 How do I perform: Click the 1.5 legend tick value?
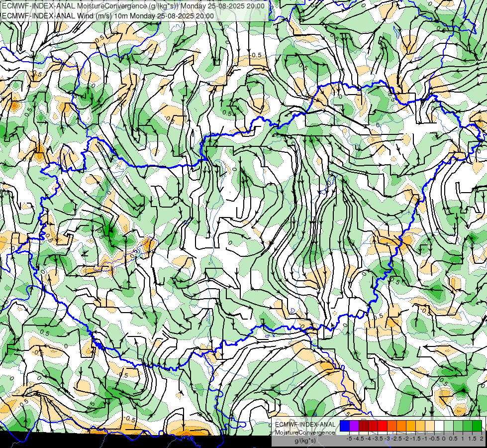[x=473, y=439]
